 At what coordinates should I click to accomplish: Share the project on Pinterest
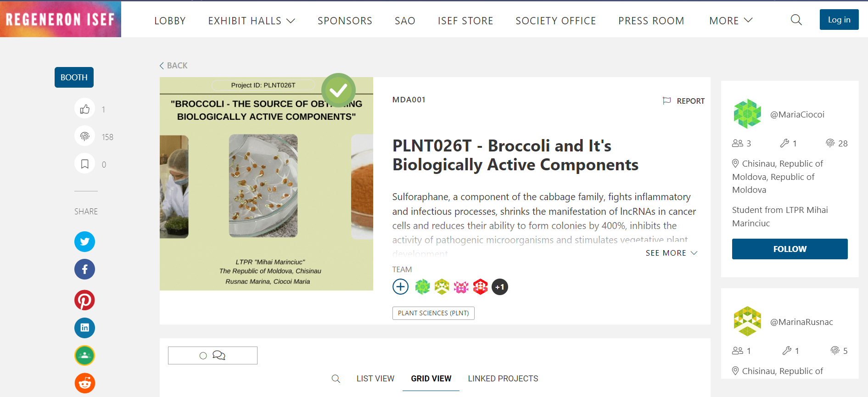tap(85, 300)
